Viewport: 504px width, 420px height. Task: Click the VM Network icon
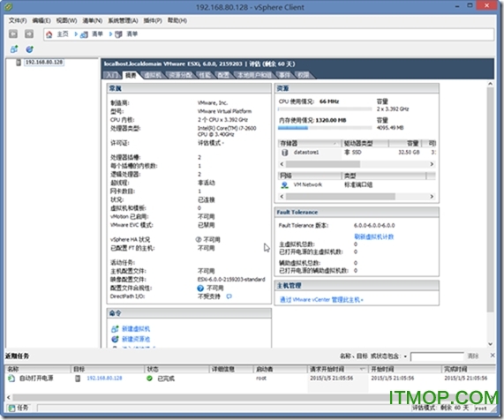click(x=284, y=184)
